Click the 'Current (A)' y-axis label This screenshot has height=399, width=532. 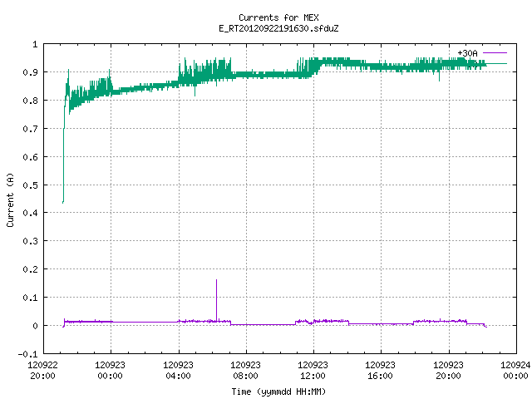point(10,199)
